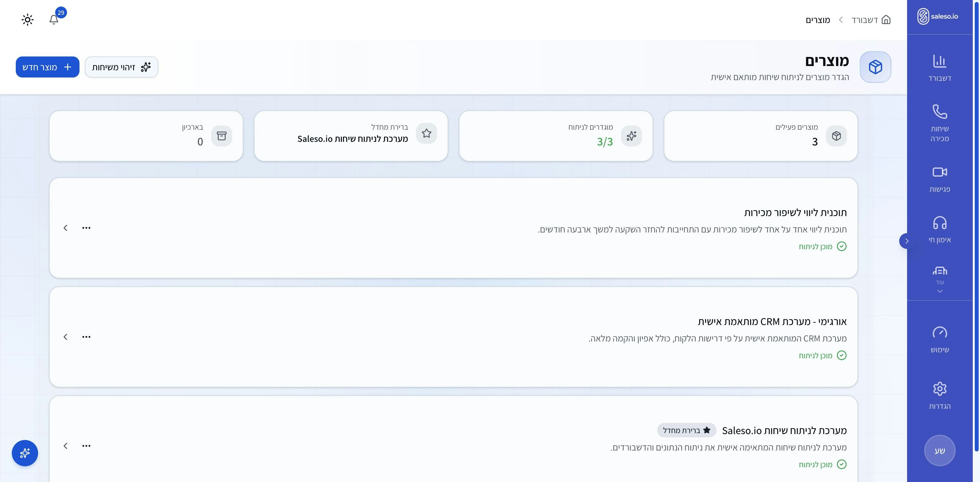Expand אורגימי CRM product row chevron
Viewport: 980px width, 482px height.
click(65, 337)
